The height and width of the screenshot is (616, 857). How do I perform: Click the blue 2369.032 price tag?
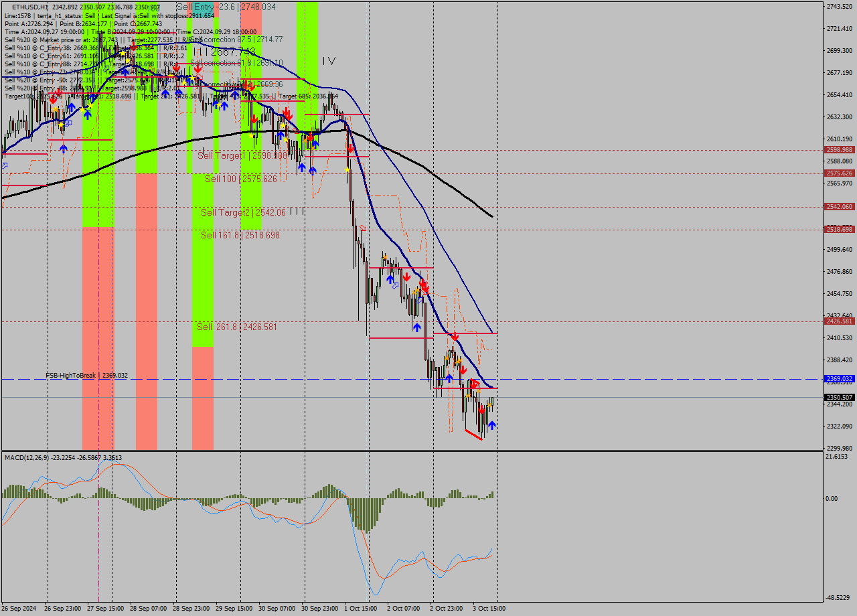[x=840, y=379]
